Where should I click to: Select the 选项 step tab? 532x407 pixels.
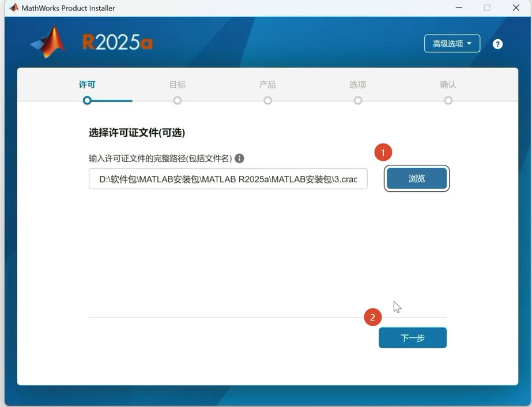(358, 85)
